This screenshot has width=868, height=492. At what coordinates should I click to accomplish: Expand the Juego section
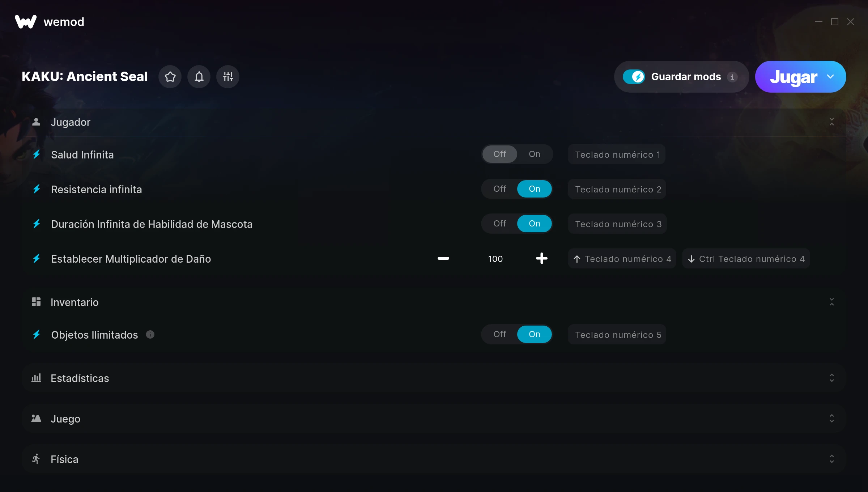pos(831,419)
